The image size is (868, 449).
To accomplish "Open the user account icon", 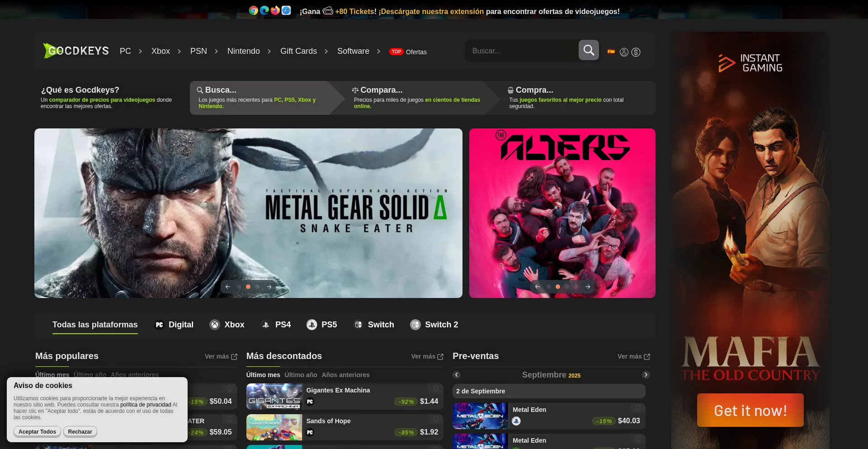I will tap(624, 52).
